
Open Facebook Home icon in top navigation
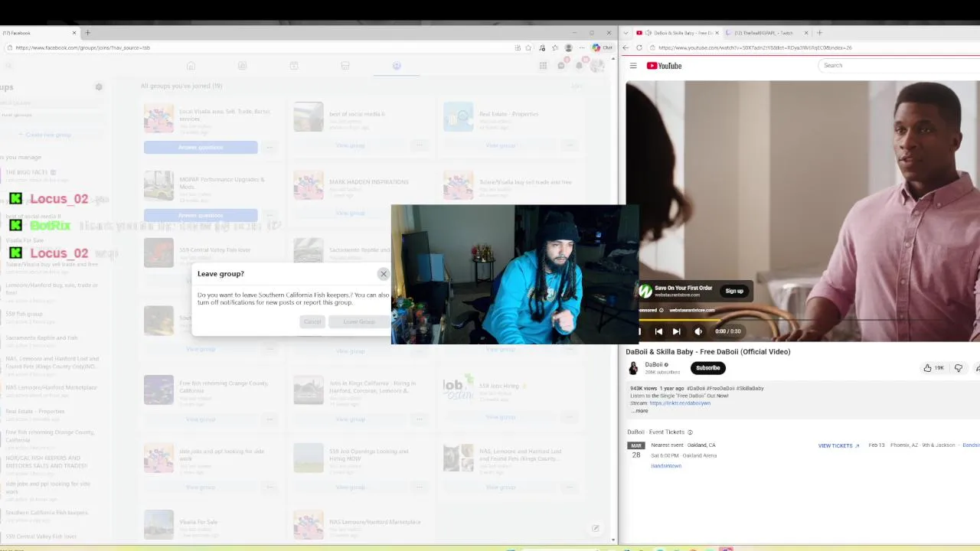191,66
